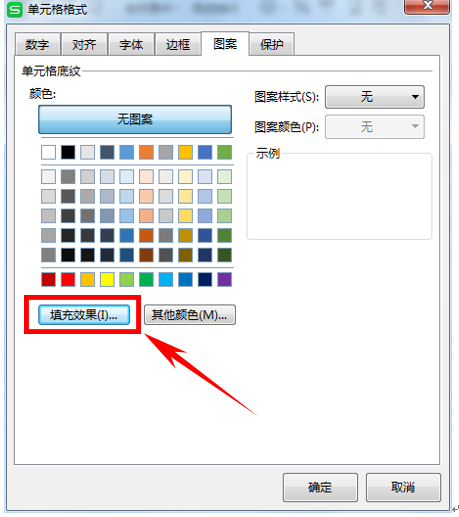Select the 无图案 button
The width and height of the screenshot is (459, 517).
(135, 119)
